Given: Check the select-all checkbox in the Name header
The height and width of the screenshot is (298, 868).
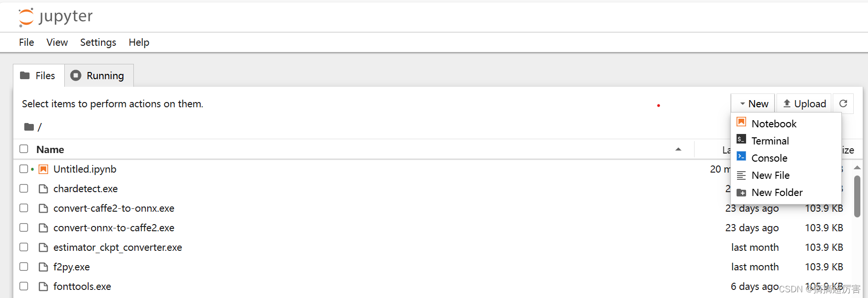Looking at the screenshot, I should pyautogui.click(x=23, y=149).
